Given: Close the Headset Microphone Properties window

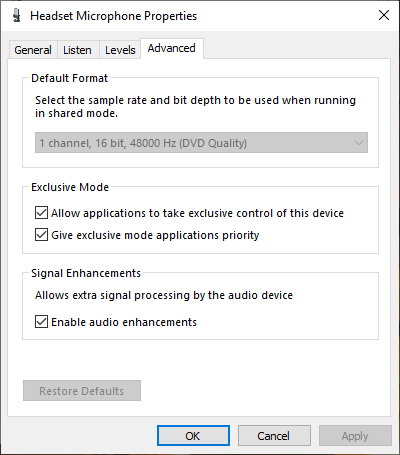Looking at the screenshot, I should 384,15.
